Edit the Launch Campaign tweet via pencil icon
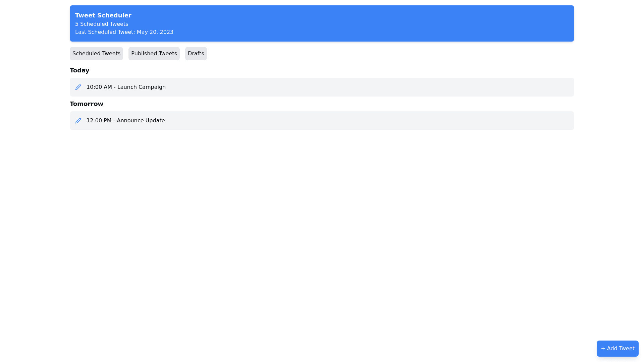The width and height of the screenshot is (644, 362). pos(78,87)
